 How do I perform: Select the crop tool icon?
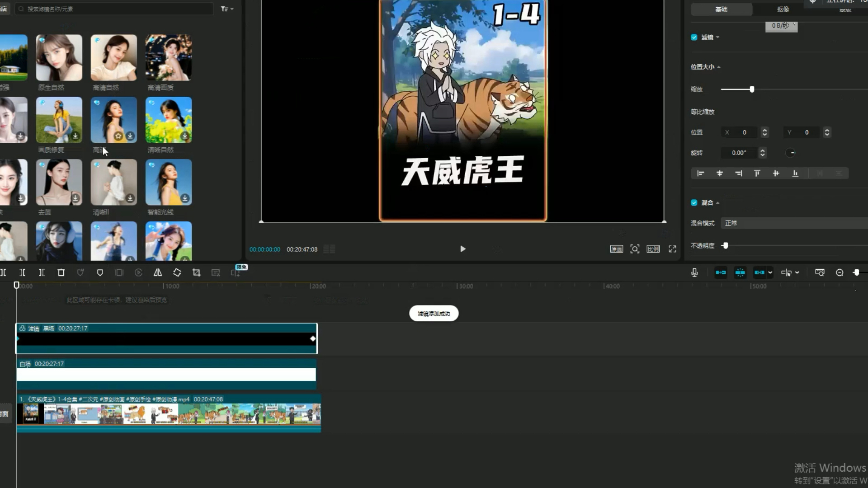point(196,272)
